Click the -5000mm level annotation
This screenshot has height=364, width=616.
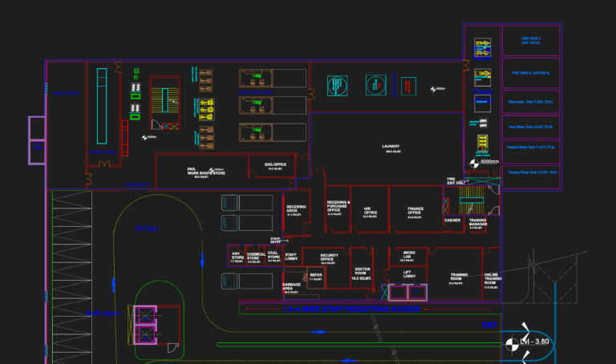click(489, 161)
